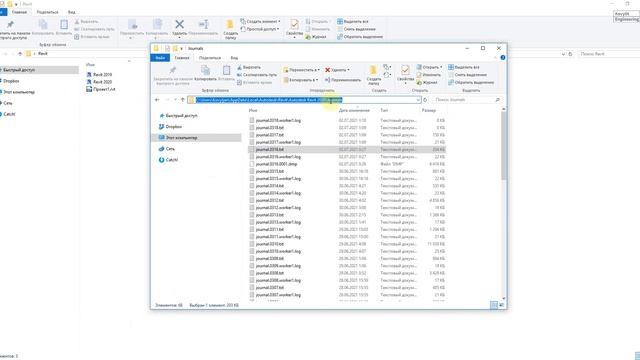Click the Journals vertical scrollbar thumb
The width and height of the screenshot is (640, 360).
point(504,145)
